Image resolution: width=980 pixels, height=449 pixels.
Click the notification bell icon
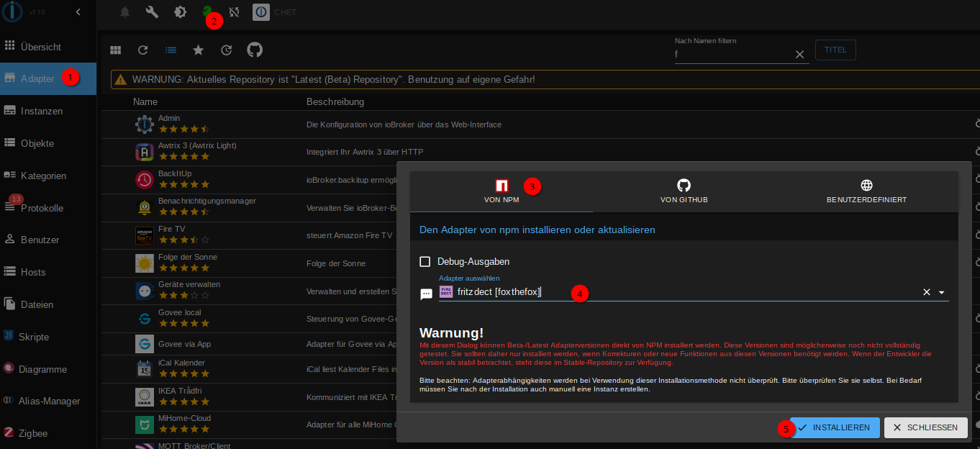pyautogui.click(x=125, y=12)
